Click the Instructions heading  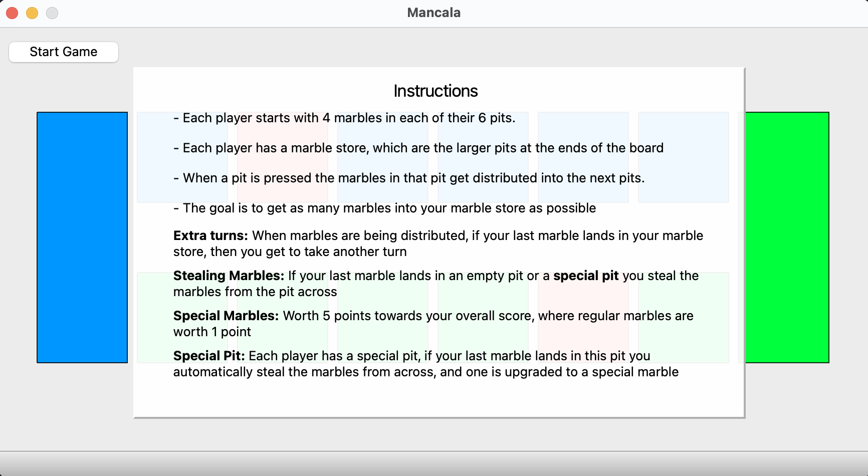coord(436,91)
